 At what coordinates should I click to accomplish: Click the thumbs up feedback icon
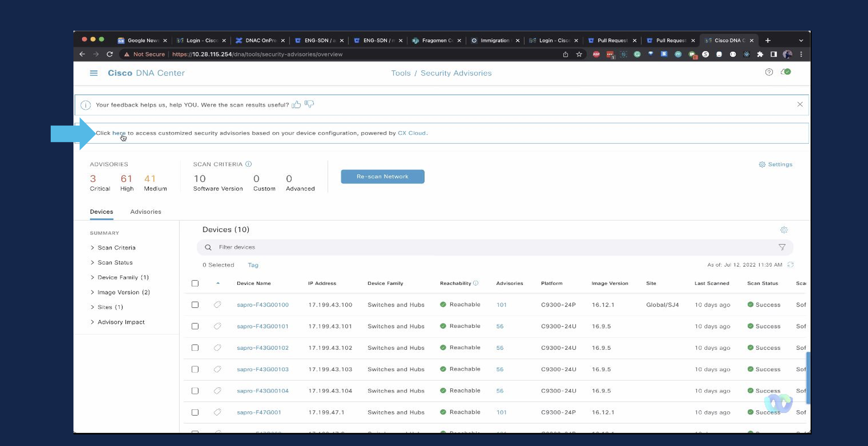click(296, 104)
